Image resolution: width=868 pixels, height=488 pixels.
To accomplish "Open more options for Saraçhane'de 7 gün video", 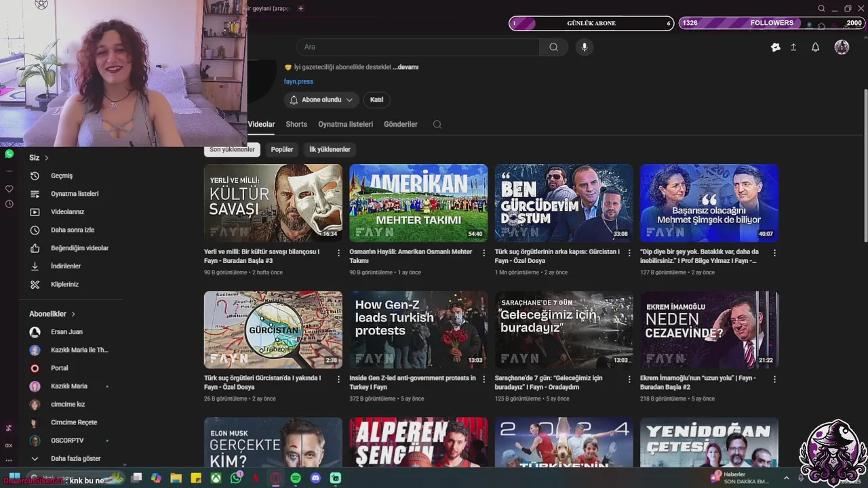I will [629, 380].
